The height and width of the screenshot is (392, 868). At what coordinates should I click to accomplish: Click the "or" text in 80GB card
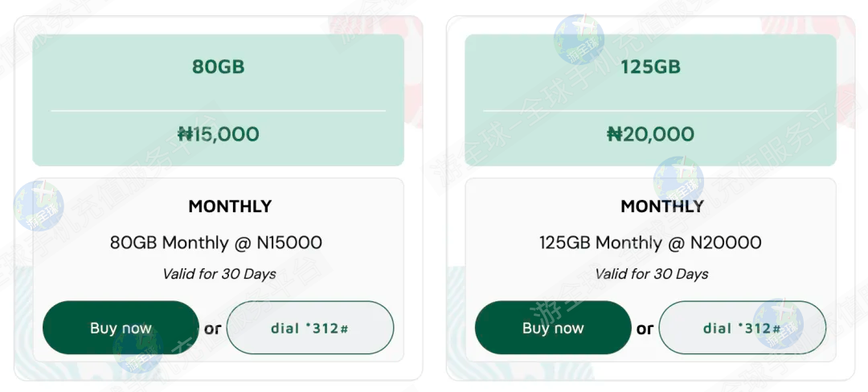(x=212, y=328)
